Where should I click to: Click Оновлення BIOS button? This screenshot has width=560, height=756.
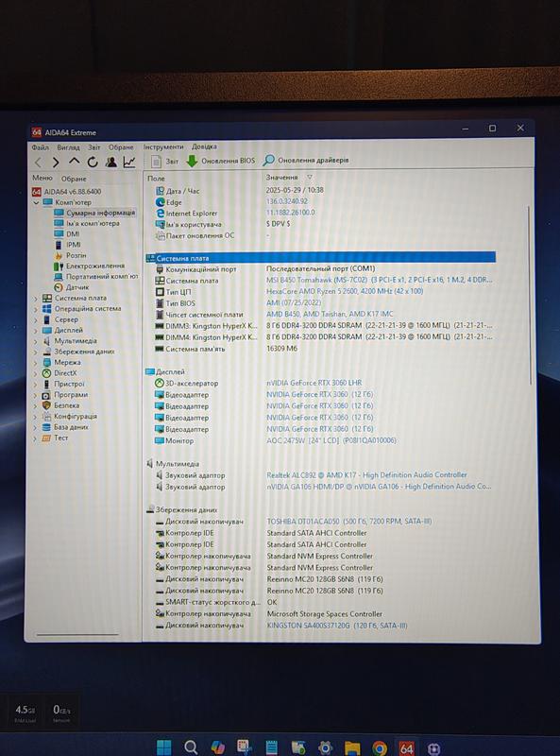[x=221, y=161]
